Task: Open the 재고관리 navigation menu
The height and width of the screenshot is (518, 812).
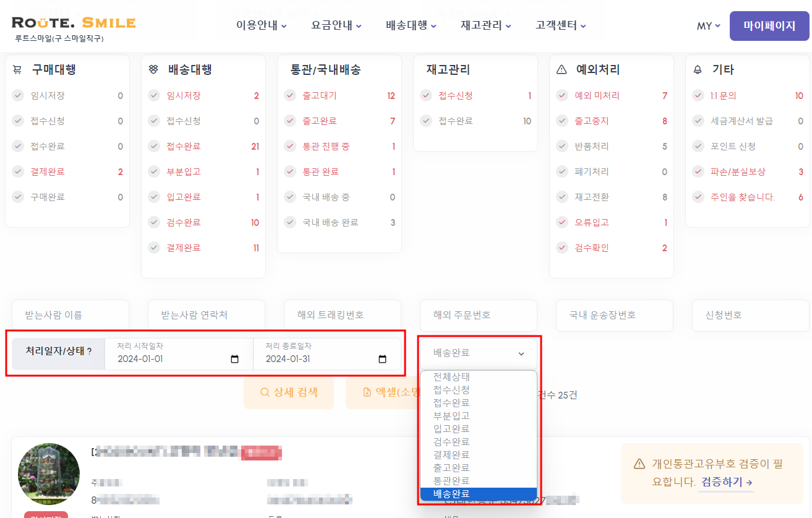Action: [485, 26]
